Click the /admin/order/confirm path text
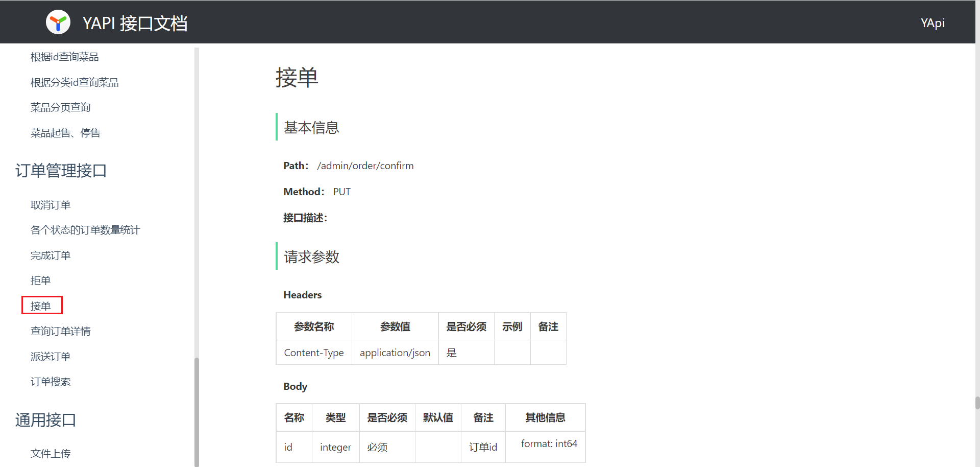980x467 pixels. coord(365,166)
